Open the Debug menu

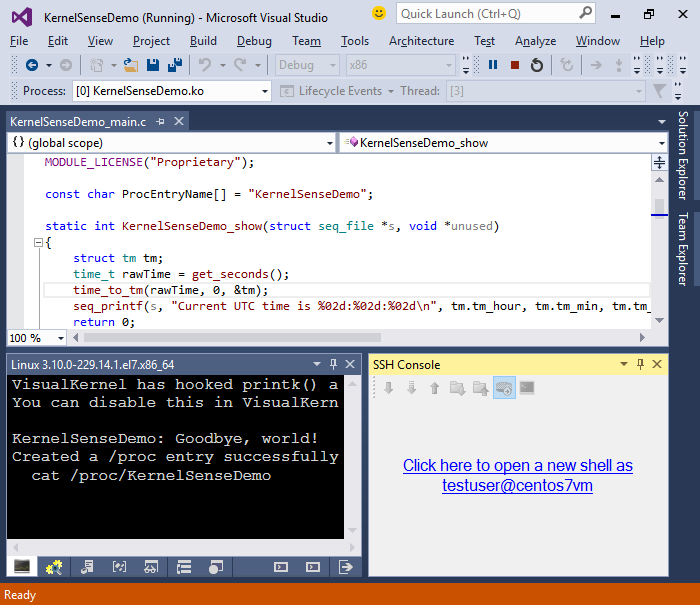click(x=254, y=41)
